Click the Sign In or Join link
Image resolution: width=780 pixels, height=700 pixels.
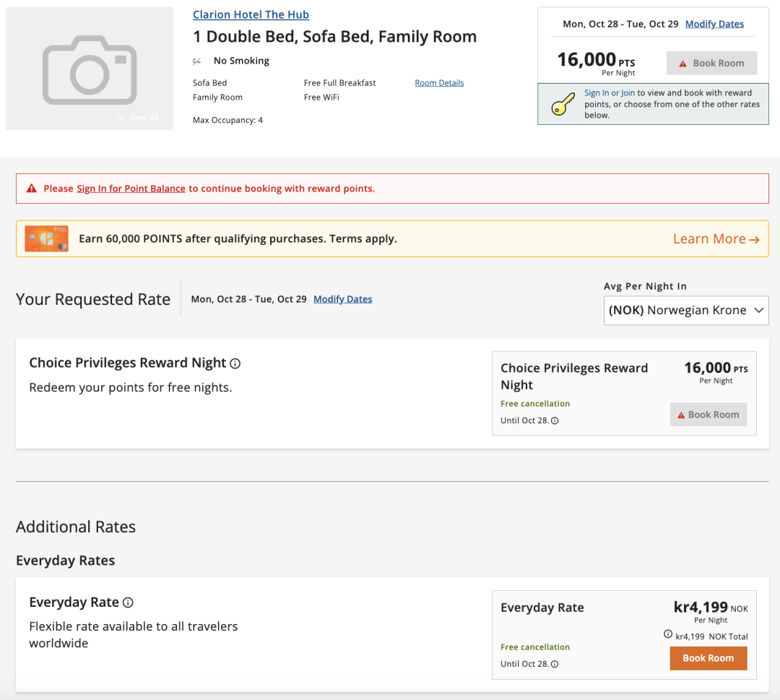pyautogui.click(x=610, y=93)
